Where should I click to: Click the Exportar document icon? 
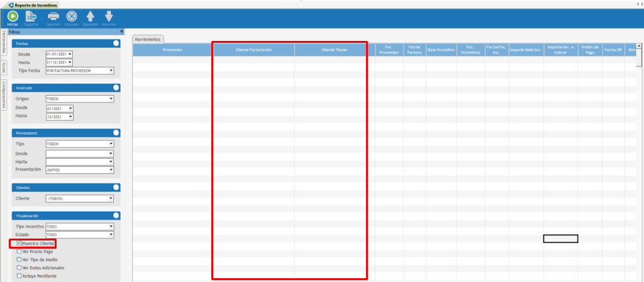click(x=31, y=16)
